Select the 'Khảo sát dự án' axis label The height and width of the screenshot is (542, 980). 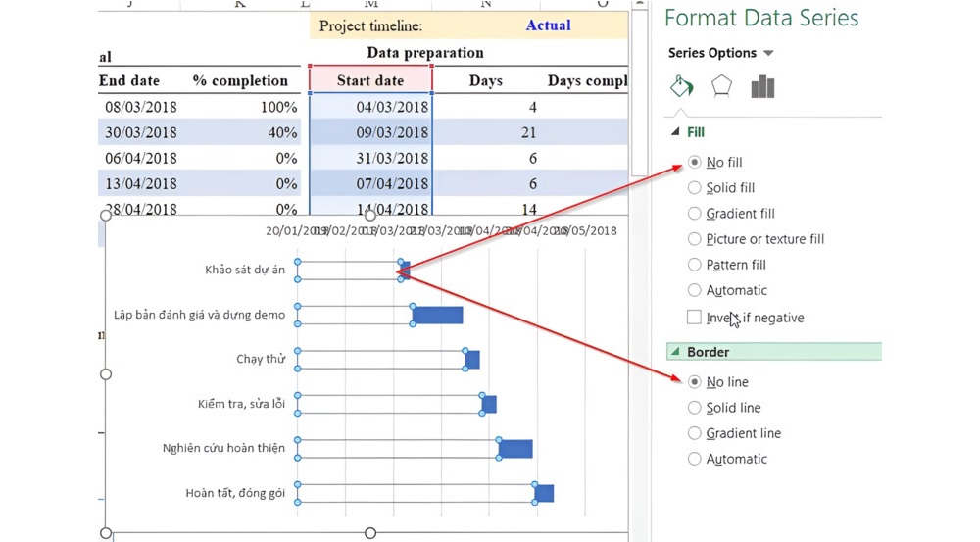tap(245, 271)
